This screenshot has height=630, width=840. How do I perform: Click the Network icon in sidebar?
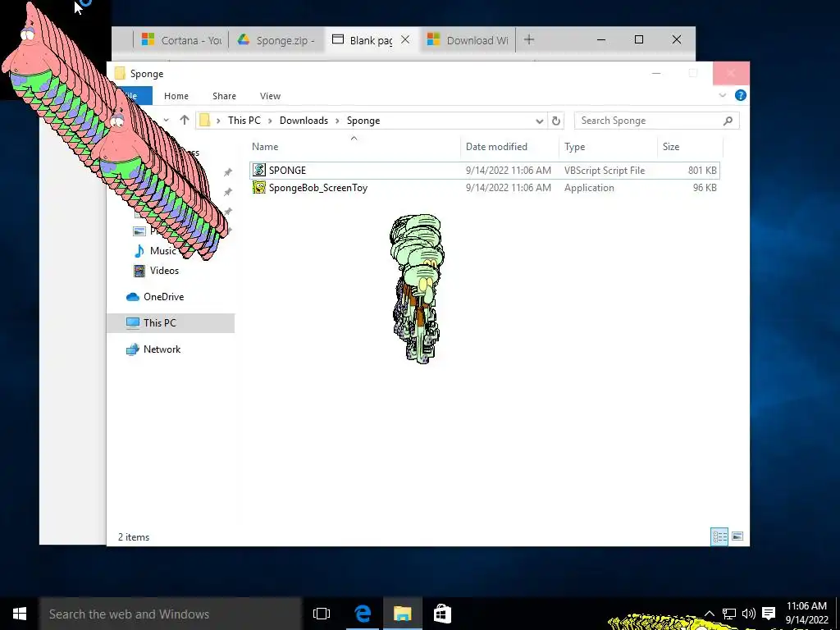pyautogui.click(x=133, y=349)
